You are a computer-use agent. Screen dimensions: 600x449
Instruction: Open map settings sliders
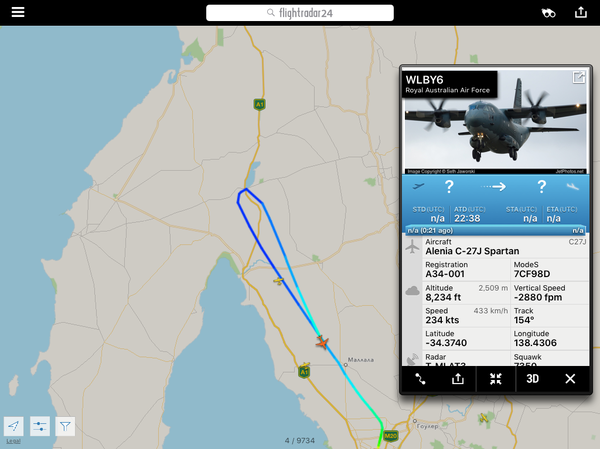[39, 426]
